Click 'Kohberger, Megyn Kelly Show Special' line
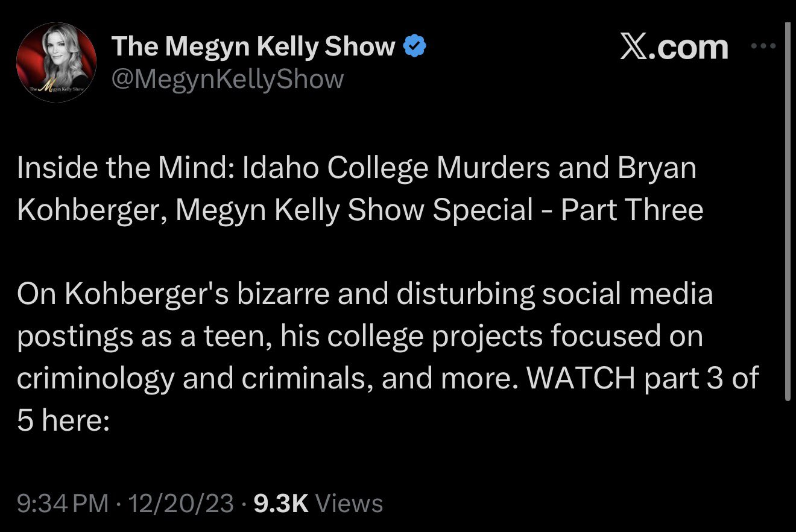796x532 pixels. (274, 210)
